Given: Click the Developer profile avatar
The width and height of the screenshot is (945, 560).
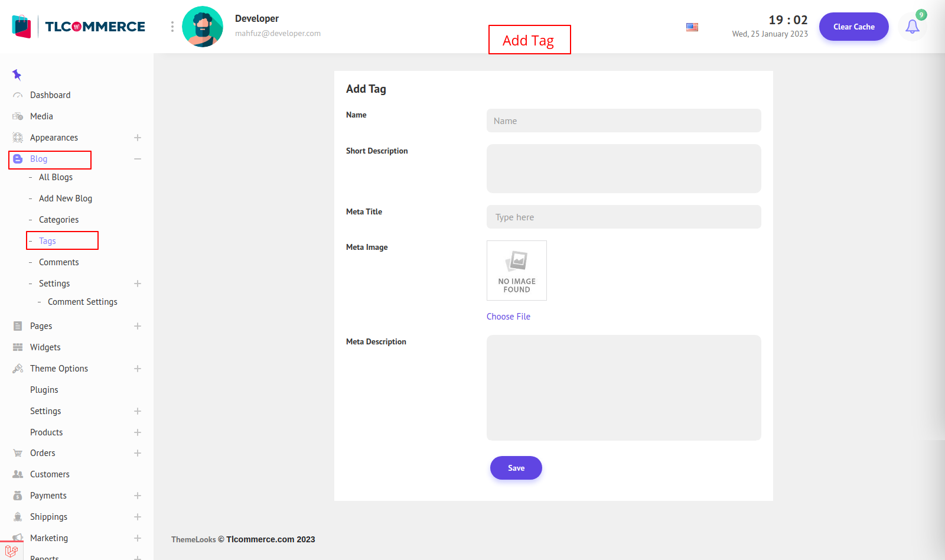Looking at the screenshot, I should (x=203, y=27).
